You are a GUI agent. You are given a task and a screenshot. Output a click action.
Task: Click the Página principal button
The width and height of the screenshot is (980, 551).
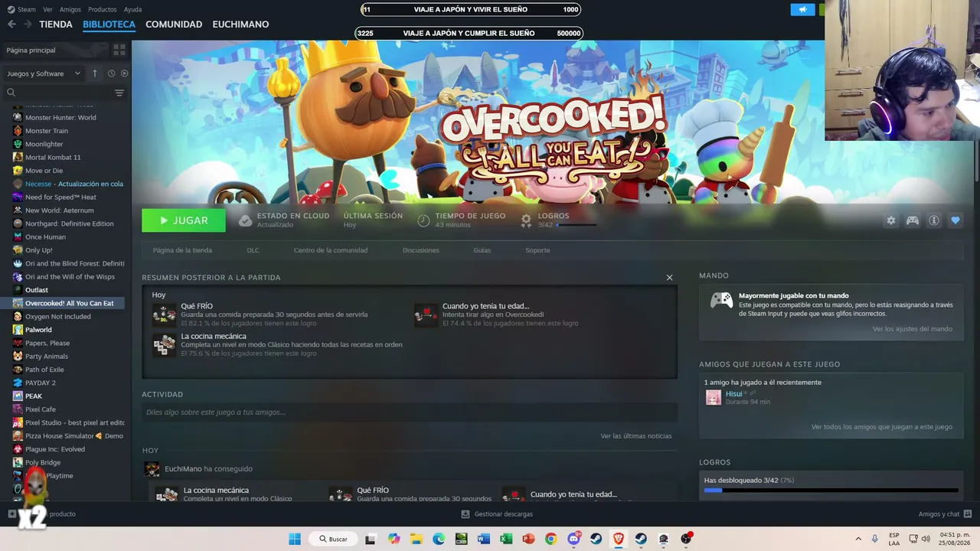coord(55,50)
